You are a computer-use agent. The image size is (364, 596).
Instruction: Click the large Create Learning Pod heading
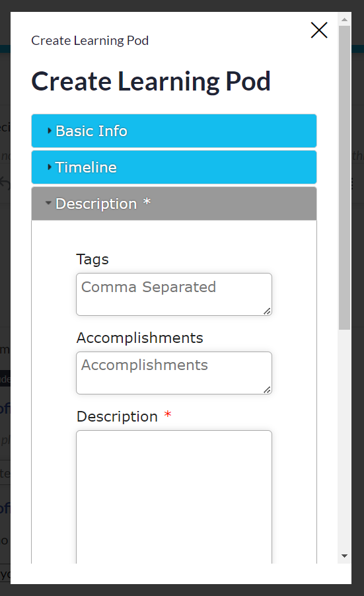151,81
